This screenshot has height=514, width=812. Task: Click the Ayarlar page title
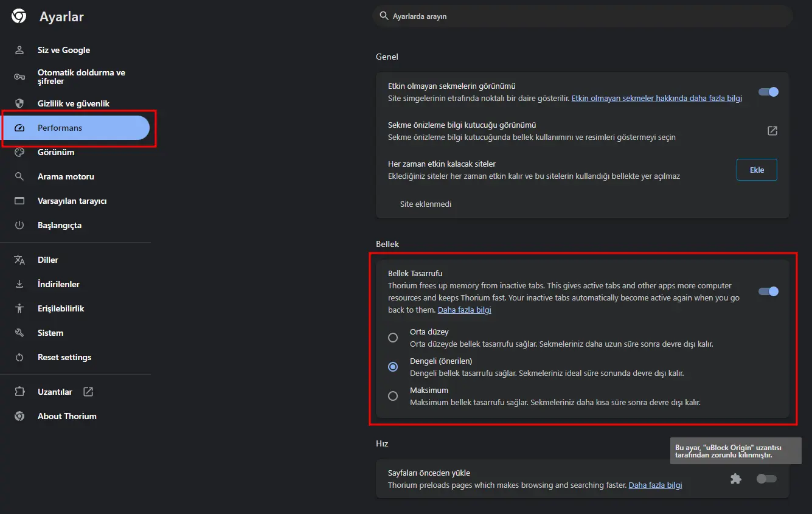(x=61, y=16)
